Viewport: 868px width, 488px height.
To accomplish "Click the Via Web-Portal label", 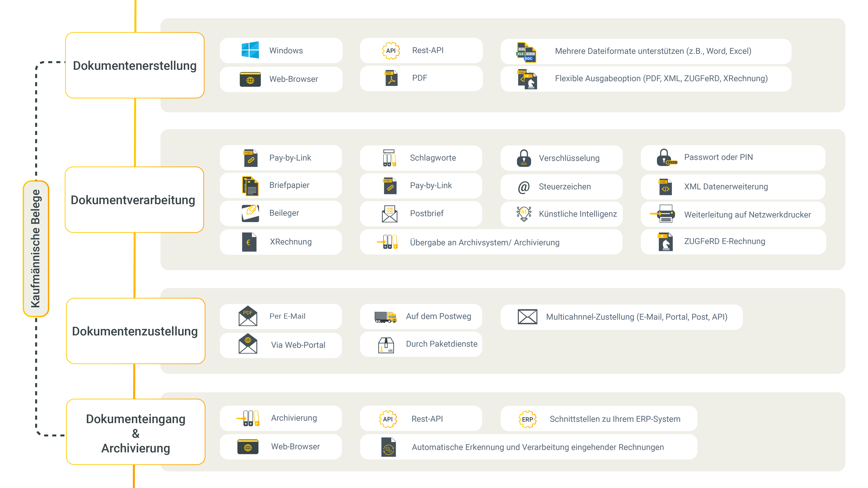I will (298, 345).
